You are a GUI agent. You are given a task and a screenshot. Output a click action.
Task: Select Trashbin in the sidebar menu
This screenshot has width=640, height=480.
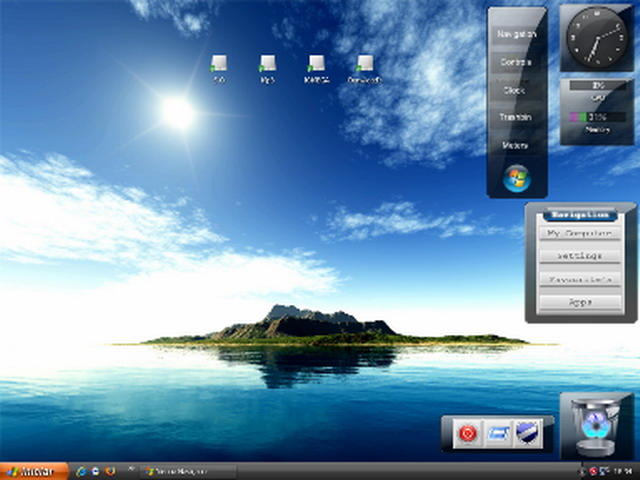point(516,117)
